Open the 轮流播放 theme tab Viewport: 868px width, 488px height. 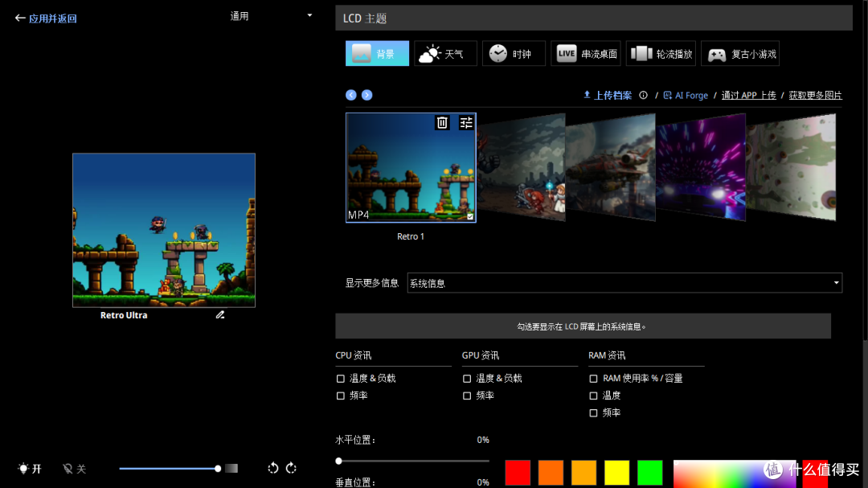pos(661,54)
